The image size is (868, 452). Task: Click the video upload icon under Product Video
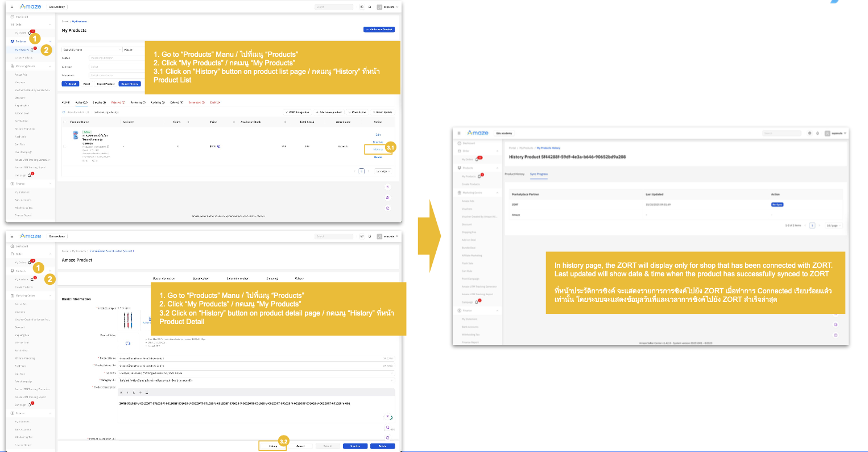coord(128,343)
